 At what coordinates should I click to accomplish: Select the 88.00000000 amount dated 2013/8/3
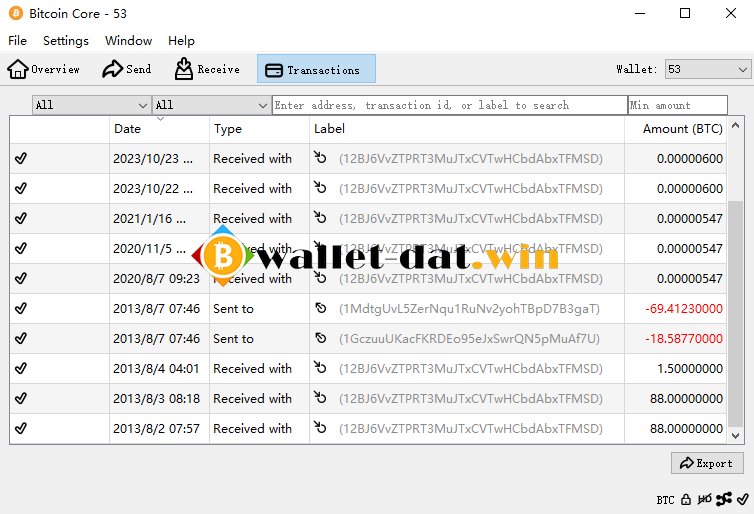(686, 399)
